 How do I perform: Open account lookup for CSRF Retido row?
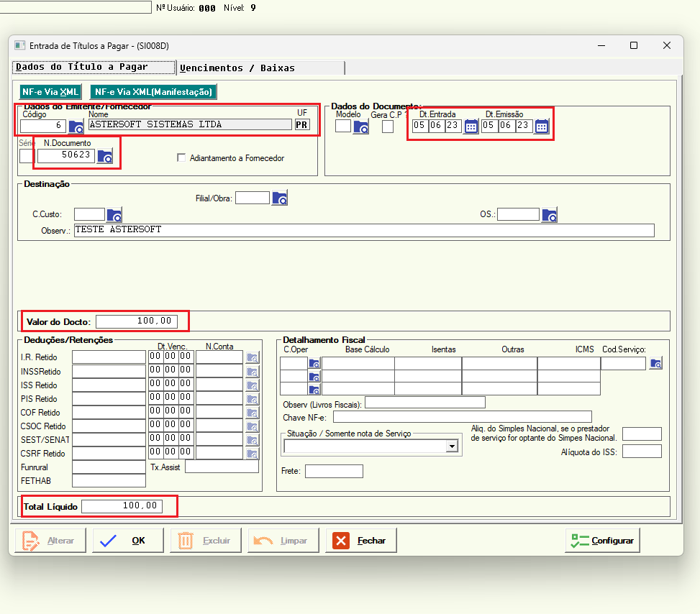253,454
